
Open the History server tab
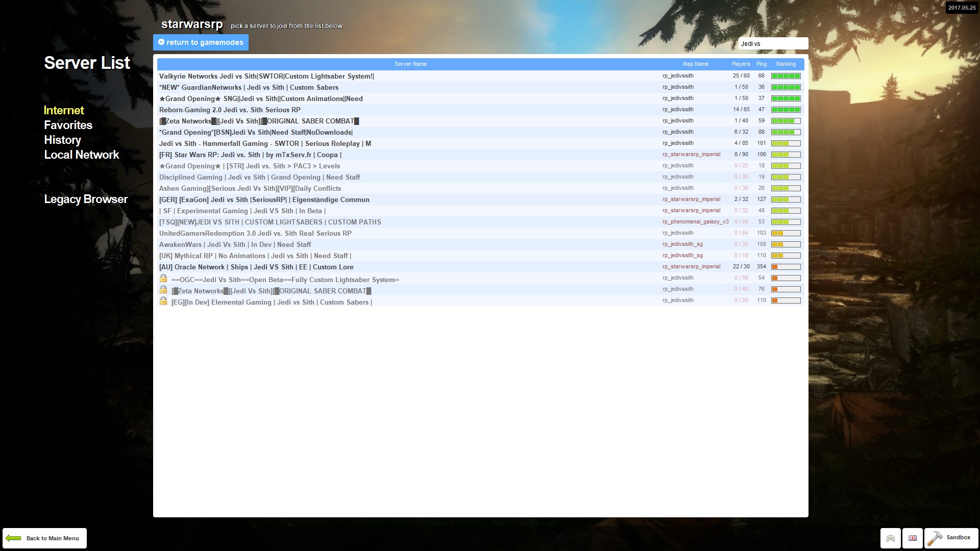62,140
